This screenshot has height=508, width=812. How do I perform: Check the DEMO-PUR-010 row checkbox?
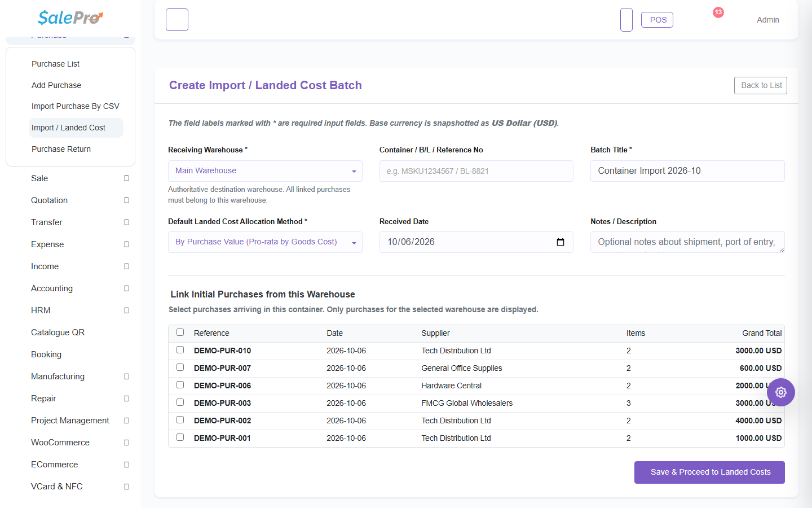point(180,350)
